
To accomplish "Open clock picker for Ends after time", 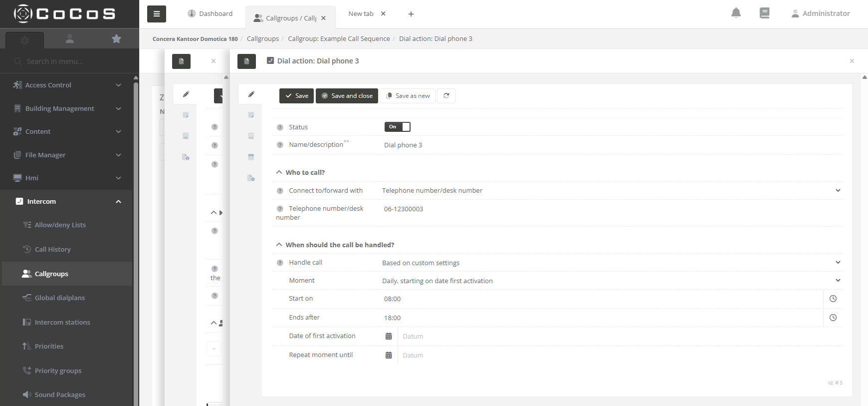I will click(833, 318).
